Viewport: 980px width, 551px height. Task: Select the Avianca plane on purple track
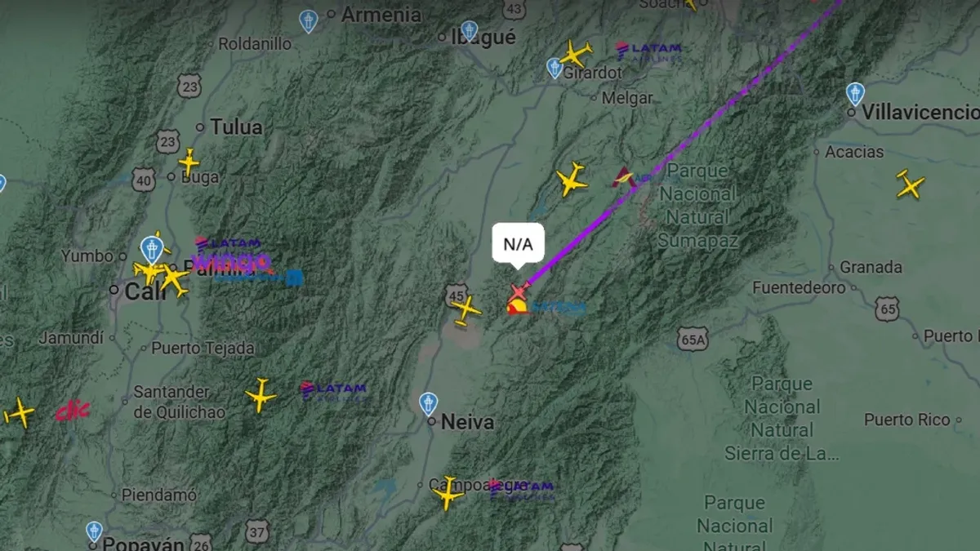(x=626, y=178)
